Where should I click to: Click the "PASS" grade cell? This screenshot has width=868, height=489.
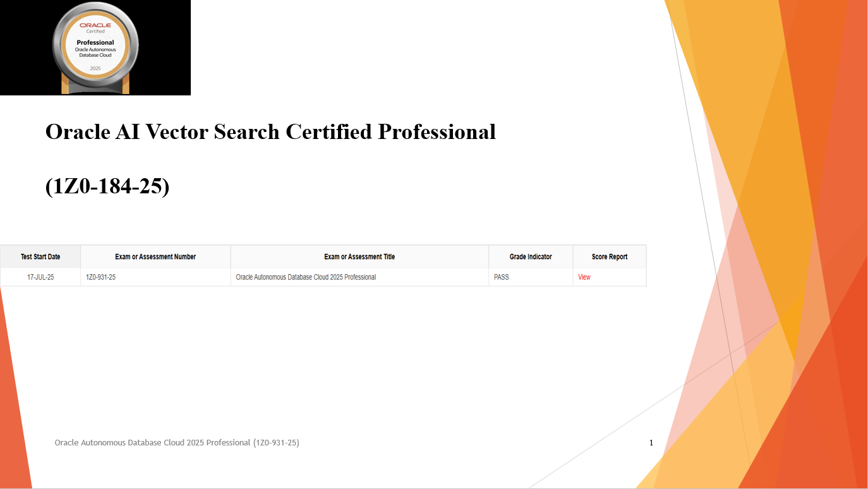(x=531, y=277)
